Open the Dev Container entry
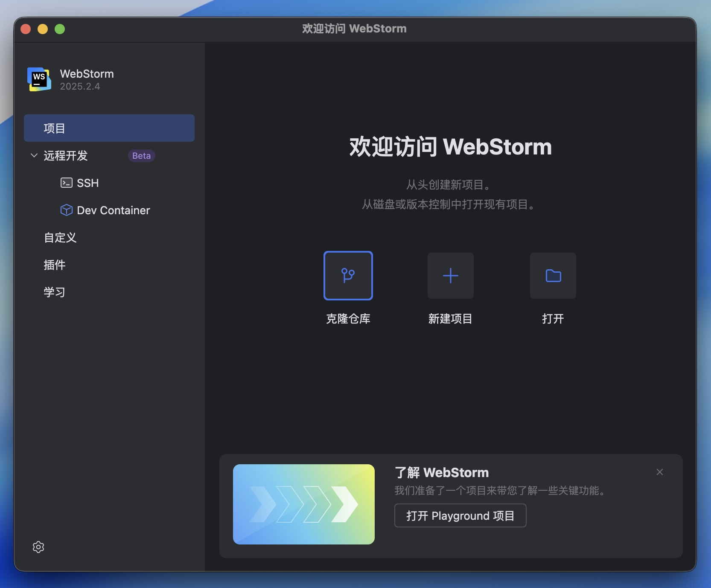The height and width of the screenshot is (588, 711). (114, 210)
